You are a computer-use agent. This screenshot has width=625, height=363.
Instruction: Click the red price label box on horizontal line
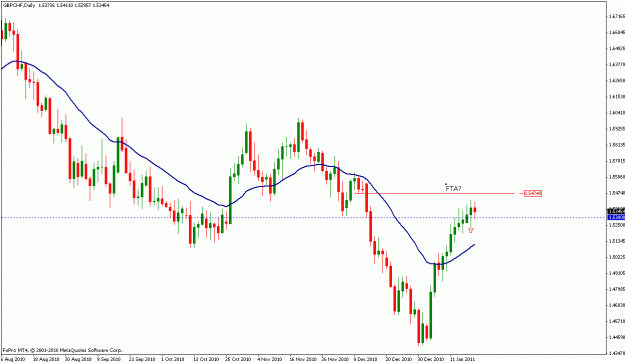tap(533, 193)
